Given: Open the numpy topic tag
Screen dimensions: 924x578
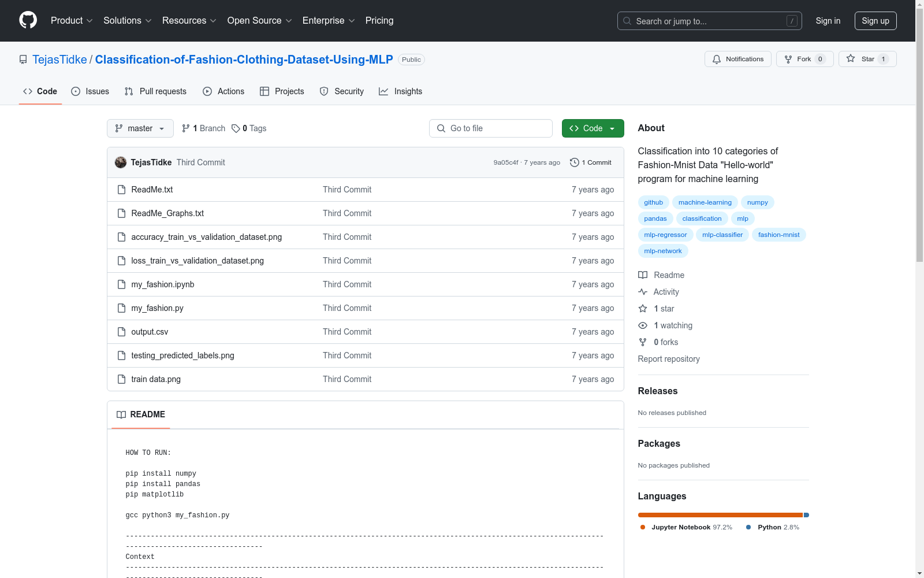Looking at the screenshot, I should [x=758, y=202].
